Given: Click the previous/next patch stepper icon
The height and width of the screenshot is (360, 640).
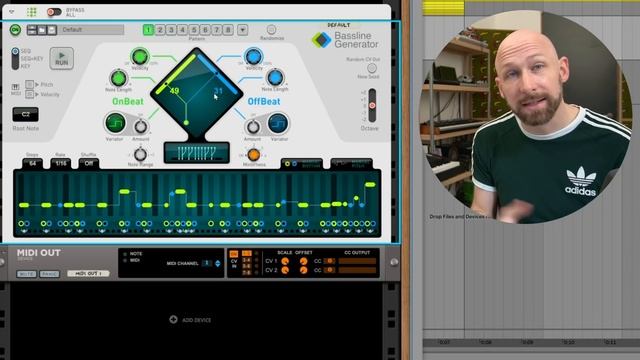Looking at the screenshot, I should [32, 30].
